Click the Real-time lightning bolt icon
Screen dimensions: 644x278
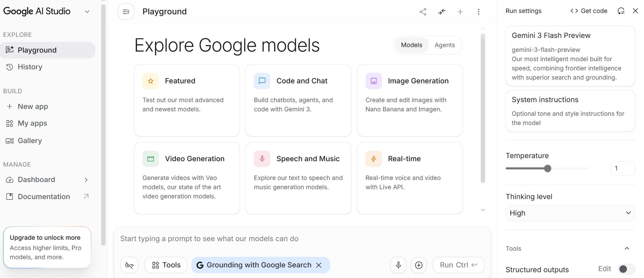(374, 159)
